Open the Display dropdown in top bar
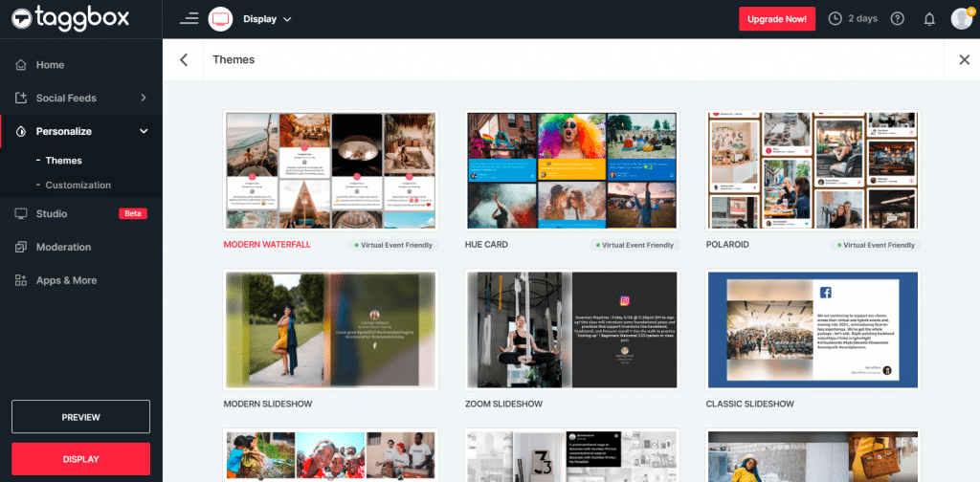 (268, 18)
